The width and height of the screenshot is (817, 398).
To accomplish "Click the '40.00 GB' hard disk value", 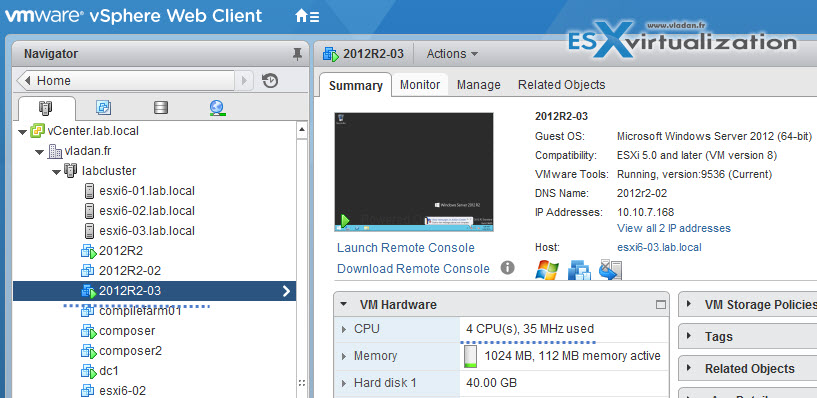I will click(491, 383).
